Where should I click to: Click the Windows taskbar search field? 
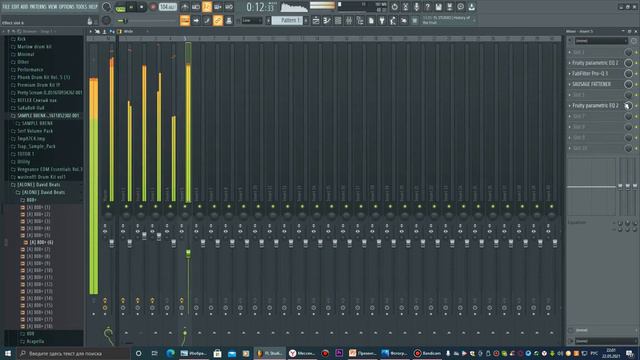coord(73,353)
